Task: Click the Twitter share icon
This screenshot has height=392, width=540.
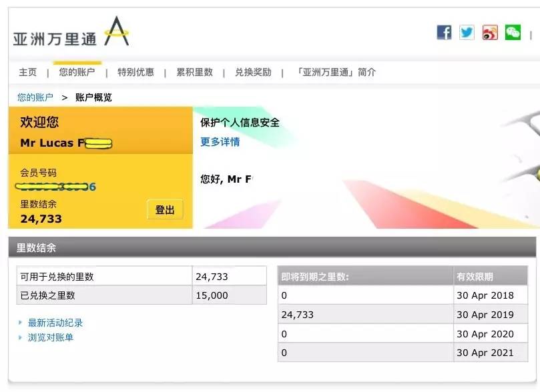Action: click(x=467, y=32)
